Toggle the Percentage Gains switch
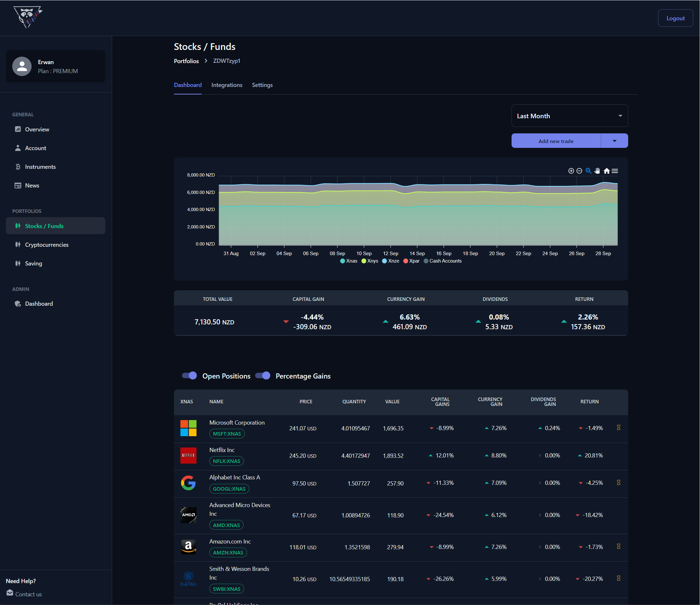The width and height of the screenshot is (700, 605). [263, 376]
